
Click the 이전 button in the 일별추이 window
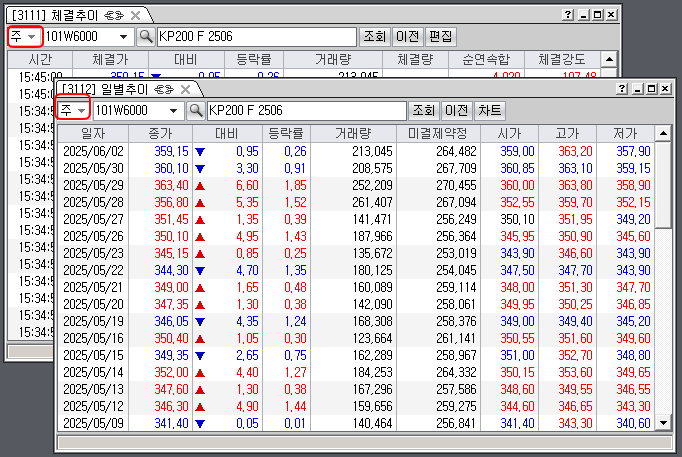(x=456, y=110)
